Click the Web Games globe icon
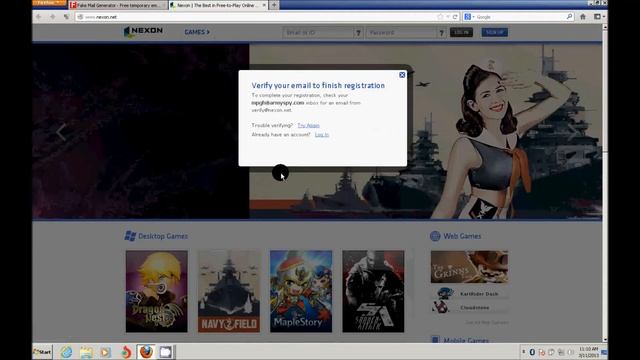 435,236
